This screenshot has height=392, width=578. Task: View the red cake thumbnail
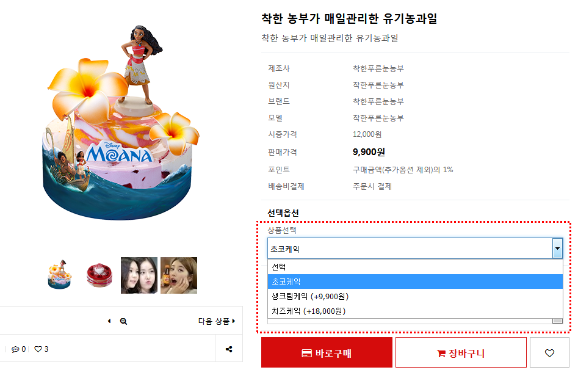coord(99,275)
